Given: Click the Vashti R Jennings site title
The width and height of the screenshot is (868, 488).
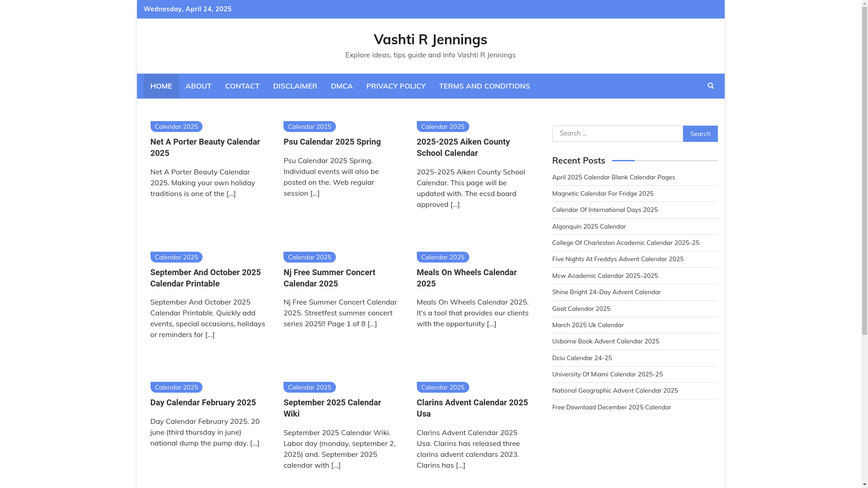Looking at the screenshot, I should coord(430,39).
